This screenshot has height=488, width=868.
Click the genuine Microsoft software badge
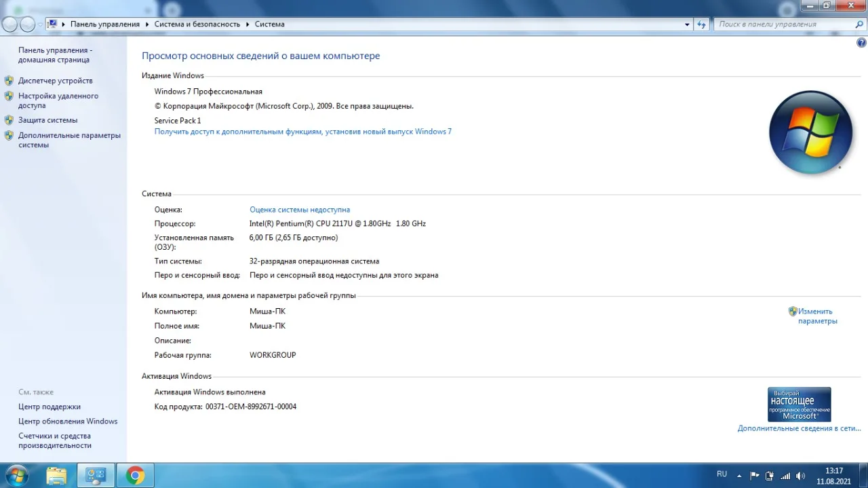pos(800,405)
